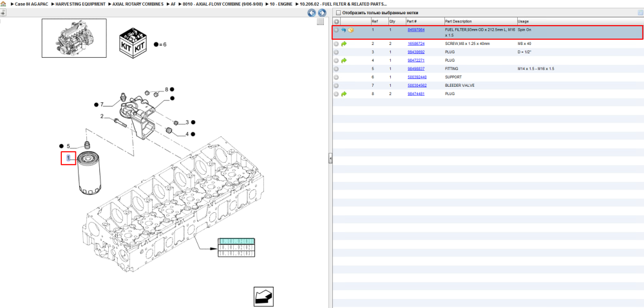
Task: Open the '10 - ENGINE' breadcrumb
Action: pos(281,4)
